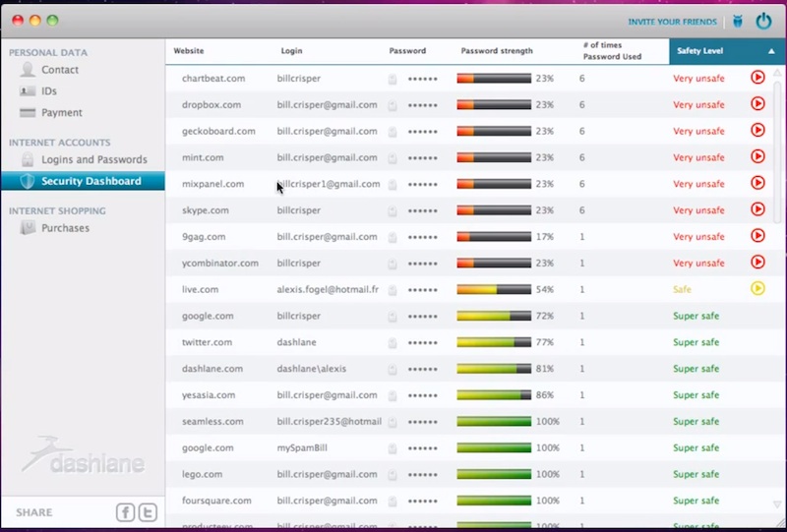Viewport: 787px width, 532px height.
Task: Click 86% strength value for yesasia.com
Action: click(545, 395)
